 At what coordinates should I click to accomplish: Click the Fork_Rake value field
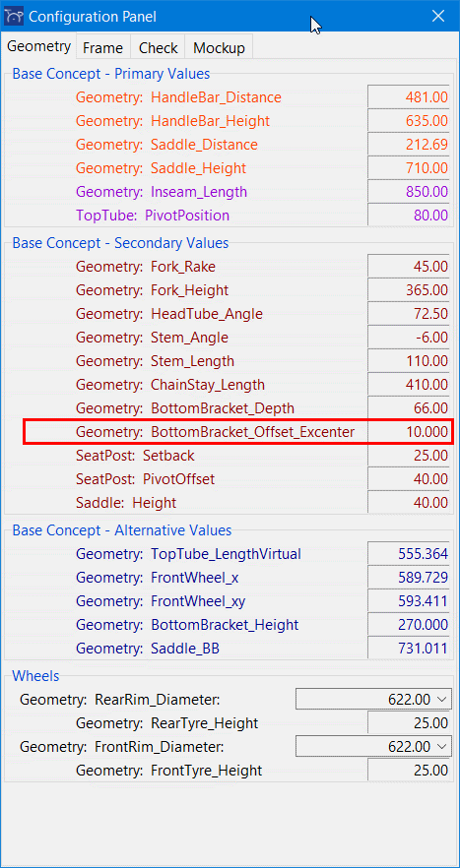[x=409, y=267]
